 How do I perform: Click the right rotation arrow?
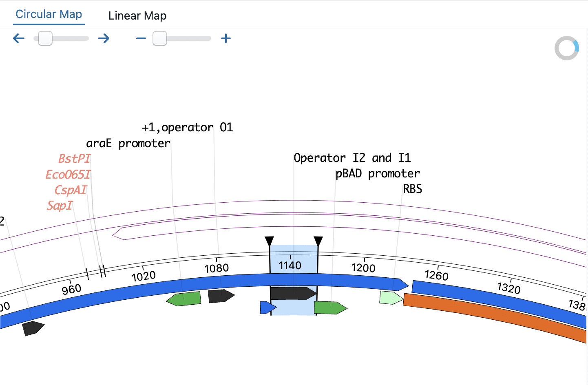click(x=104, y=38)
